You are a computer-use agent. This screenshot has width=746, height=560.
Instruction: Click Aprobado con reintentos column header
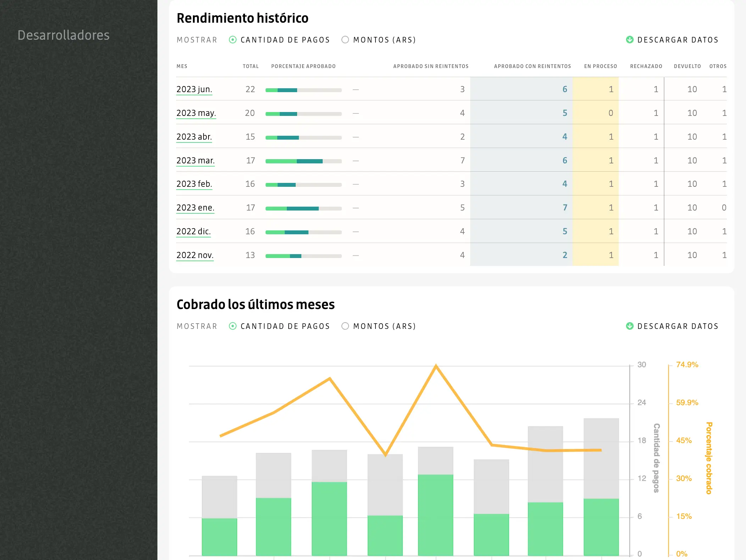532,66
